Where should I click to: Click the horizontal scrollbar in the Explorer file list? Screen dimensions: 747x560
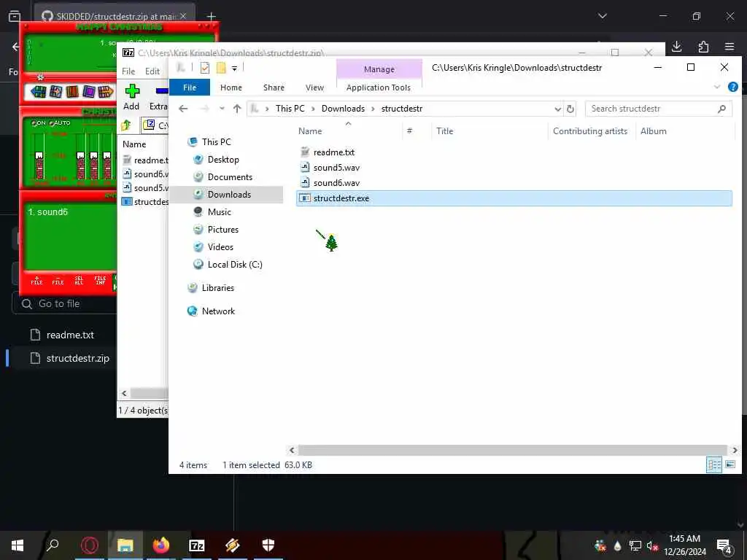[x=513, y=450]
